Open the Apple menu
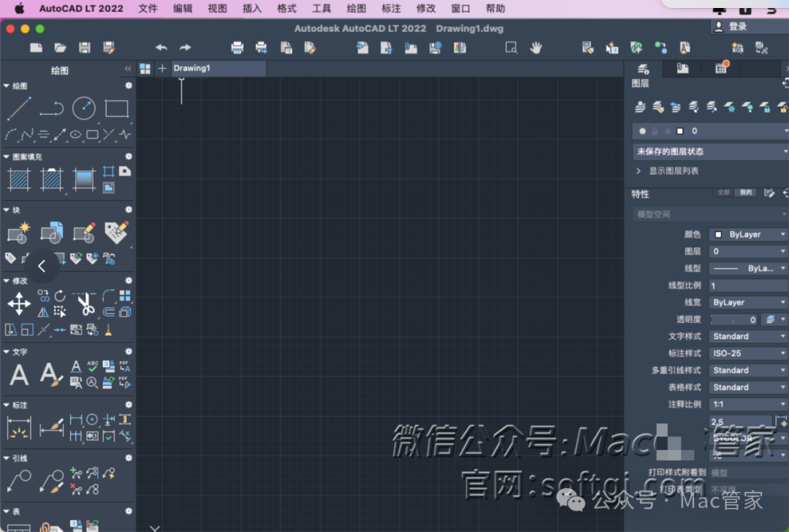Image resolution: width=789 pixels, height=532 pixels. (x=19, y=9)
